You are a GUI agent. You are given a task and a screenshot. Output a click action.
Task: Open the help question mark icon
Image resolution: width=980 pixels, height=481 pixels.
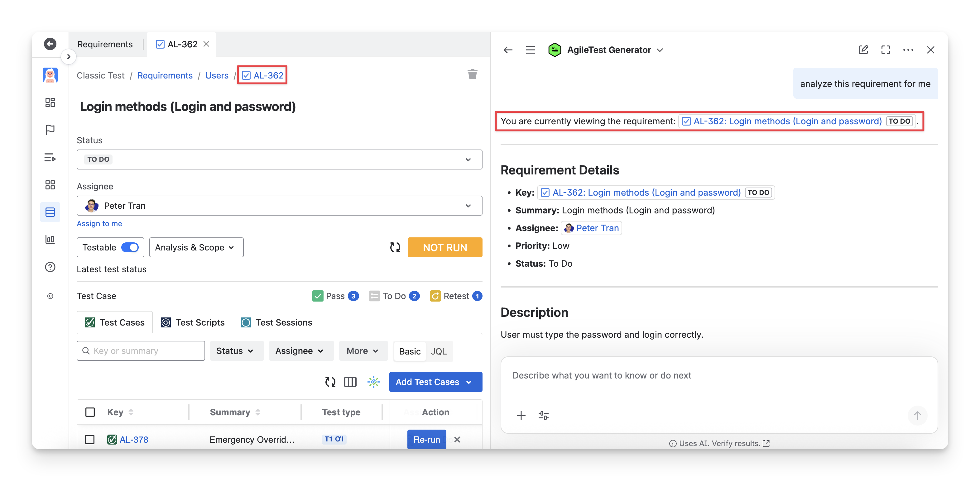50,267
